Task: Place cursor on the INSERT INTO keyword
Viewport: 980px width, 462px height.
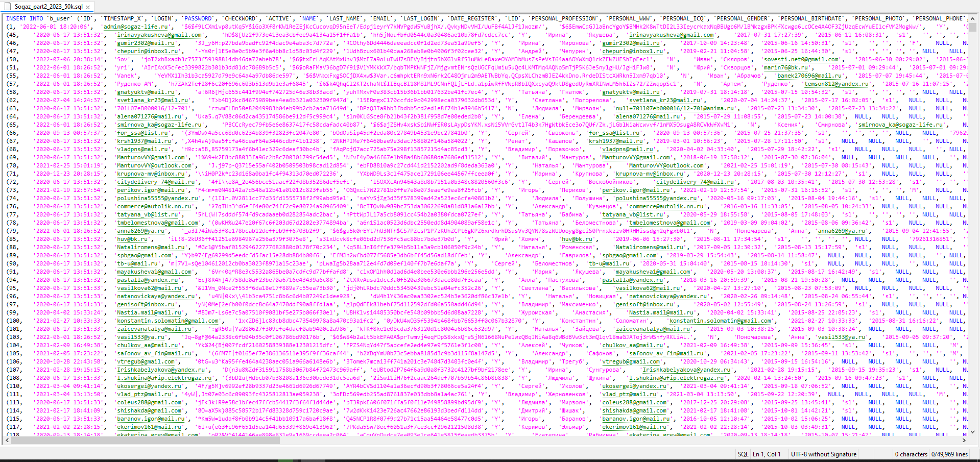Action: coord(25,18)
